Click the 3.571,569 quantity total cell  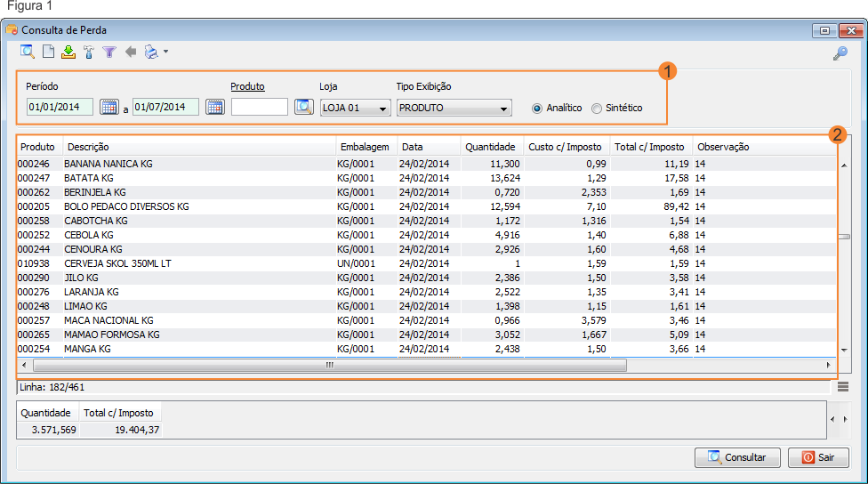pyautogui.click(x=49, y=430)
